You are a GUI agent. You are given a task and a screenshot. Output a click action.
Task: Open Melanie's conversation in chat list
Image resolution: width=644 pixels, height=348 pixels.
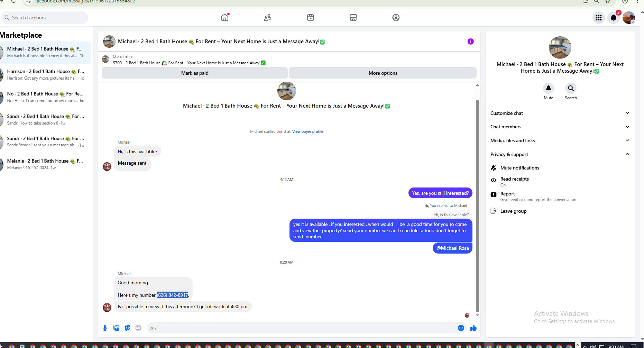point(45,164)
